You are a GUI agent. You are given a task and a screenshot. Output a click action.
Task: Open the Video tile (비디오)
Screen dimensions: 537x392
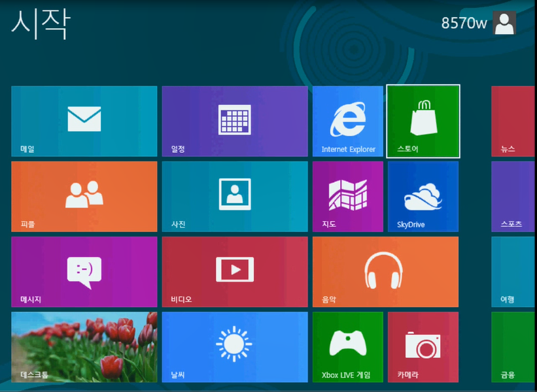pyautogui.click(x=235, y=272)
